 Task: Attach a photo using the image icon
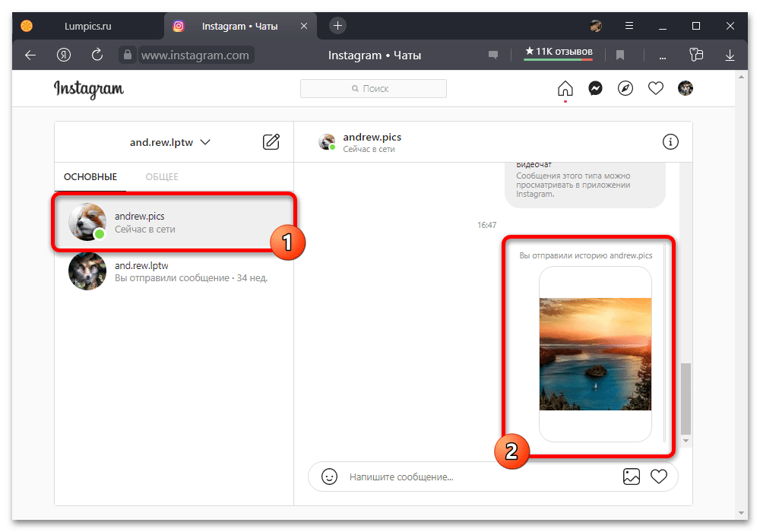pyautogui.click(x=631, y=477)
